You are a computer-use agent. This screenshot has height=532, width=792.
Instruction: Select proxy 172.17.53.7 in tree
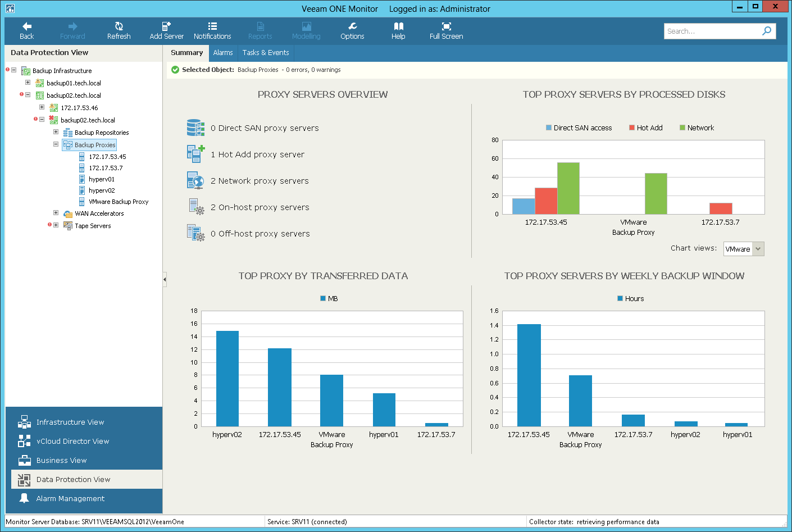tap(106, 168)
